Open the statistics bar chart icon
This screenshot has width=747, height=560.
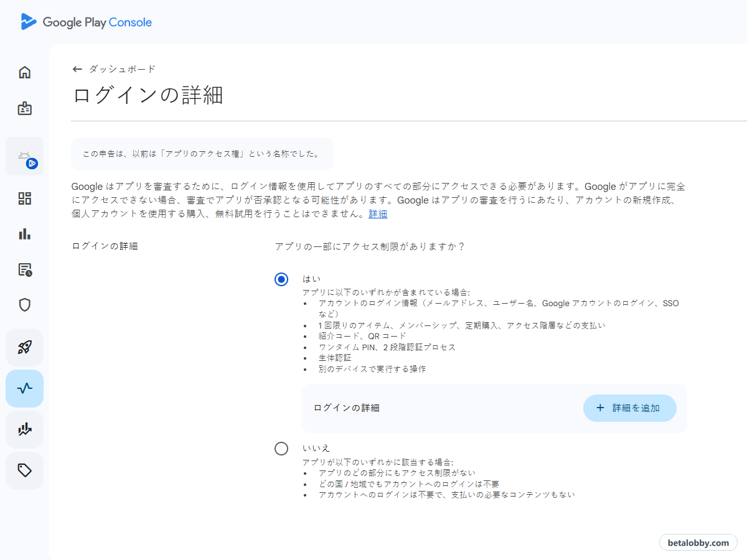24,234
